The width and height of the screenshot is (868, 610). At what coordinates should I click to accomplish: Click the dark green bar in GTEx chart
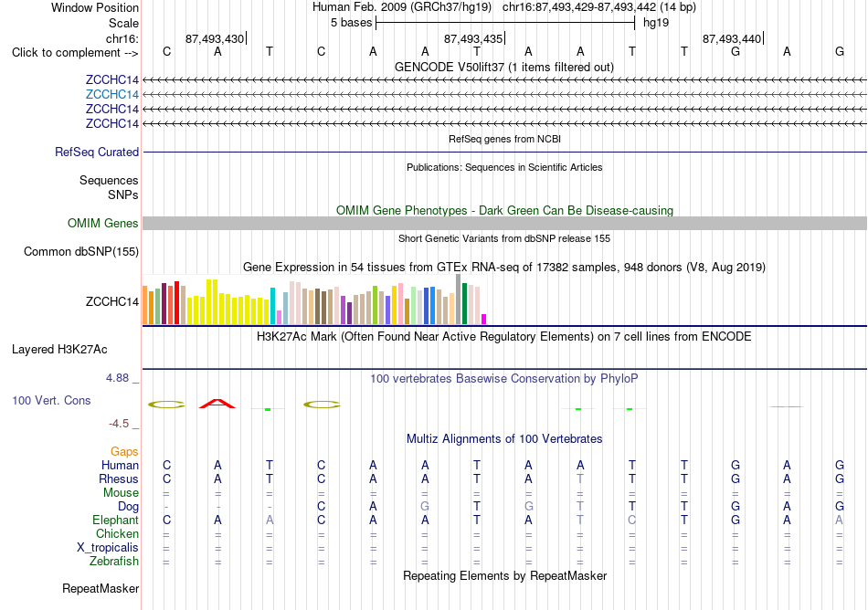point(464,303)
